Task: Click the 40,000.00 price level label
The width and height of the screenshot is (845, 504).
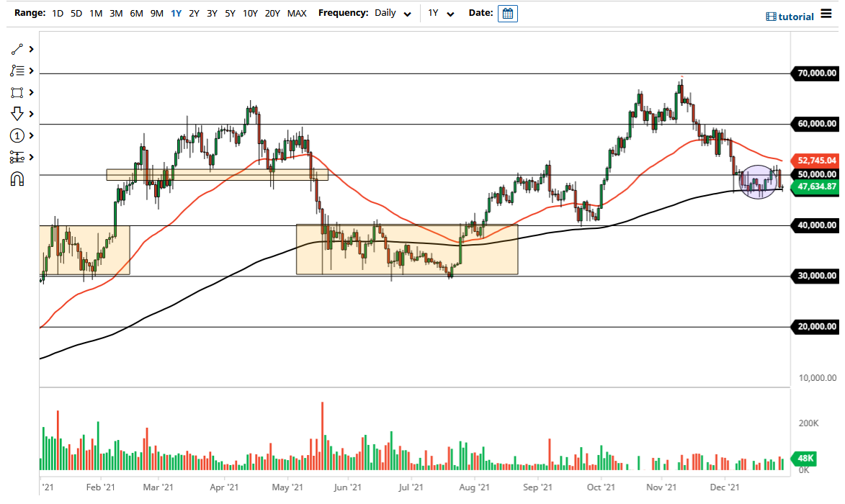Action: click(815, 225)
